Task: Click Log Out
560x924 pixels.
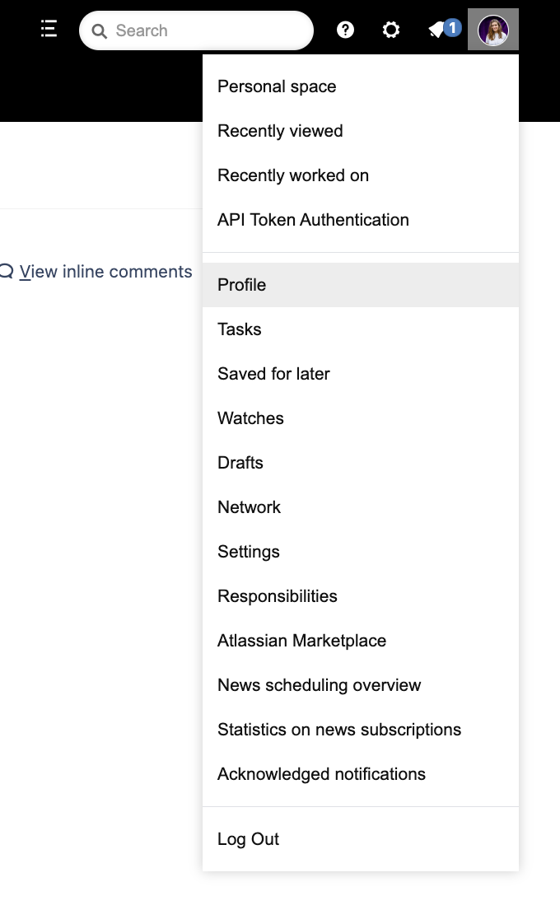Action: pyautogui.click(x=361, y=839)
